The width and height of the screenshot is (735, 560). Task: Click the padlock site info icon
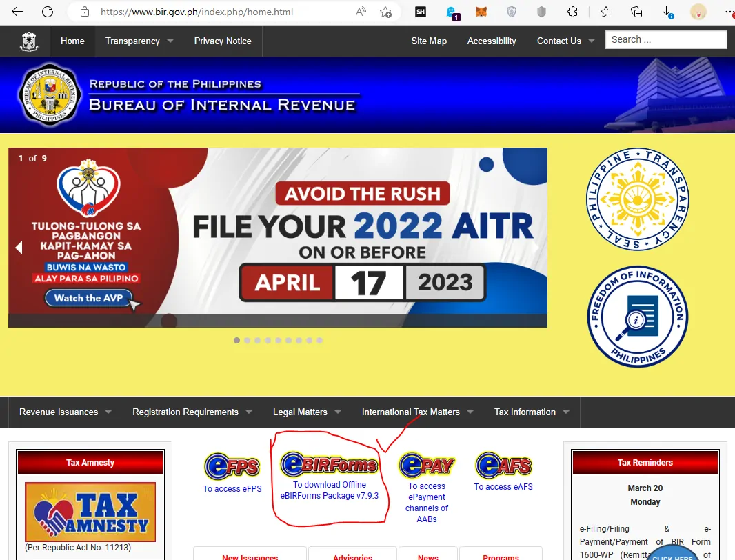click(x=84, y=12)
